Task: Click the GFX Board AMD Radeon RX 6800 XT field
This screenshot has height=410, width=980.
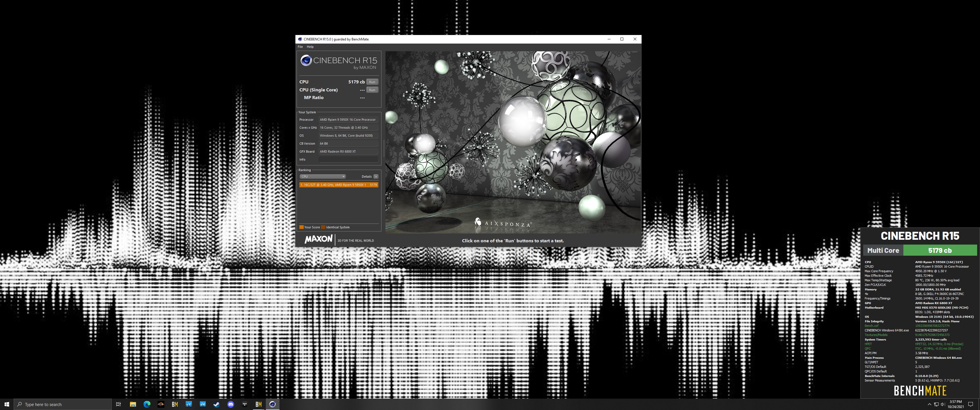Action: [x=348, y=151]
